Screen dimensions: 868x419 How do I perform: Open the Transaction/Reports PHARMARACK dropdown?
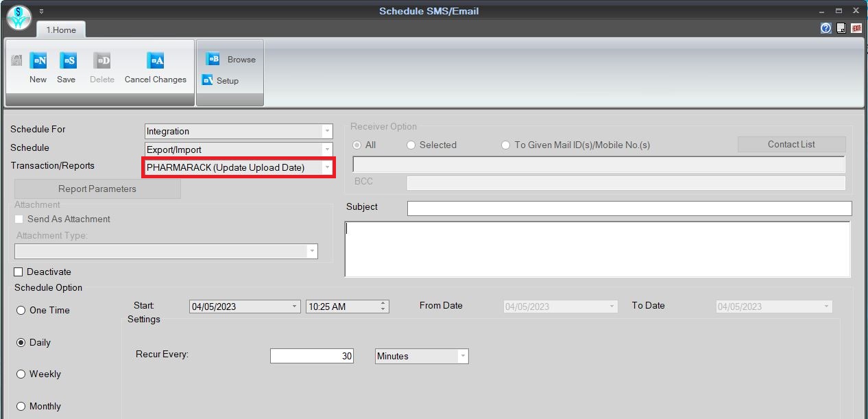(327, 167)
